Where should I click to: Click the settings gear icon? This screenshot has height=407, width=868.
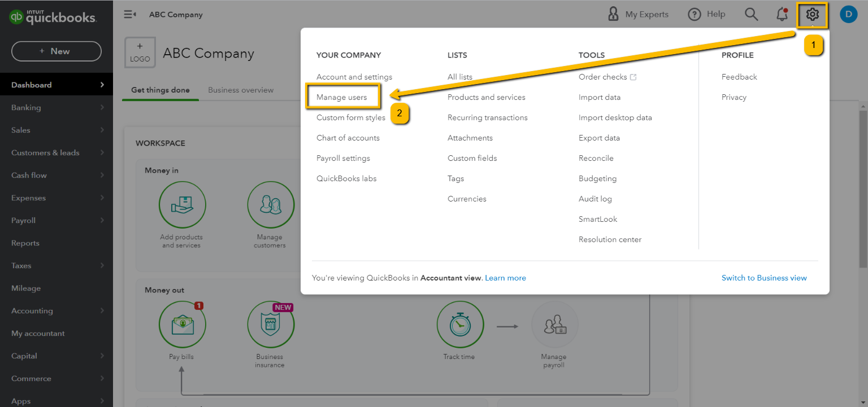click(812, 15)
